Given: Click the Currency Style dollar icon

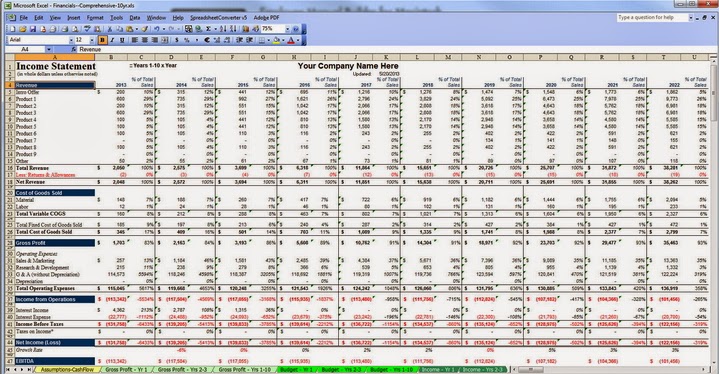Looking at the screenshot, I should 177,40.
